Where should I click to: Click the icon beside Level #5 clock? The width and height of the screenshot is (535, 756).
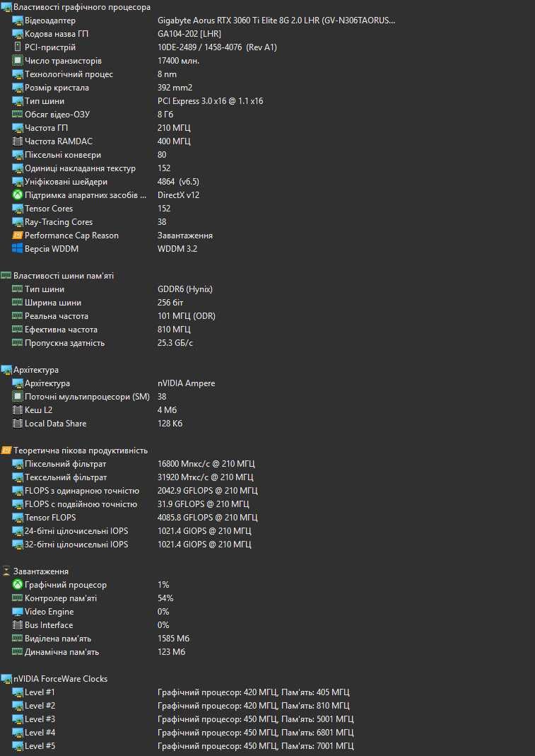tap(18, 746)
